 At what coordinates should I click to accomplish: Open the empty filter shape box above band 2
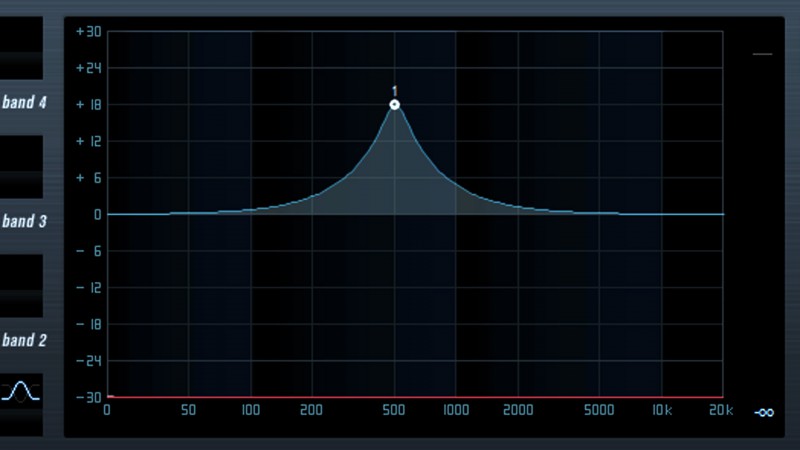[20, 286]
